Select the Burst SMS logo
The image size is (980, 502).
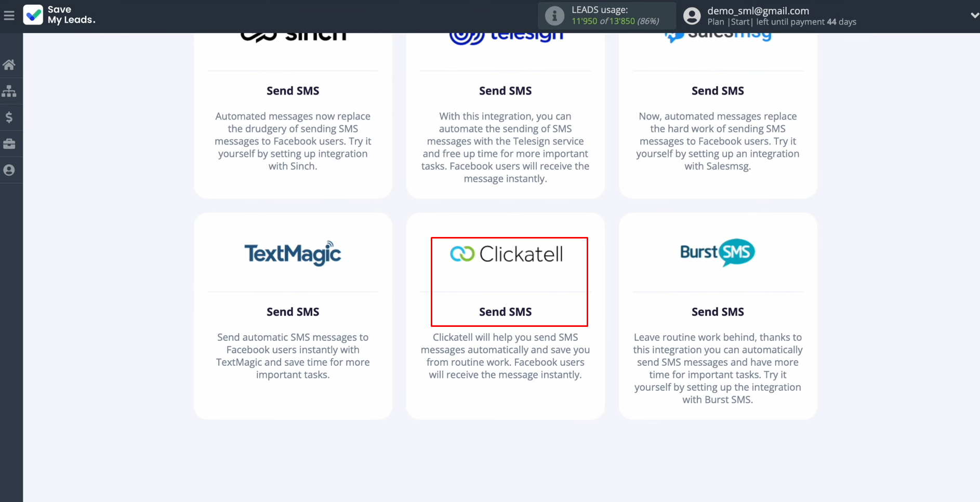pos(718,253)
